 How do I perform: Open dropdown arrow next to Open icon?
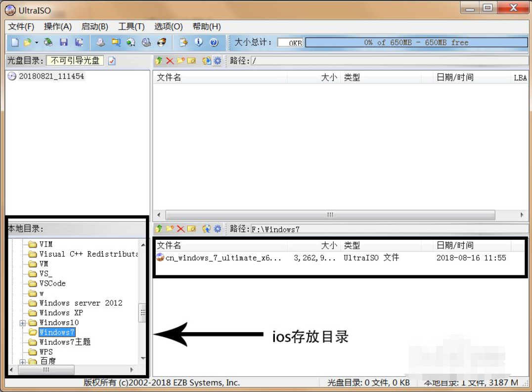point(37,43)
